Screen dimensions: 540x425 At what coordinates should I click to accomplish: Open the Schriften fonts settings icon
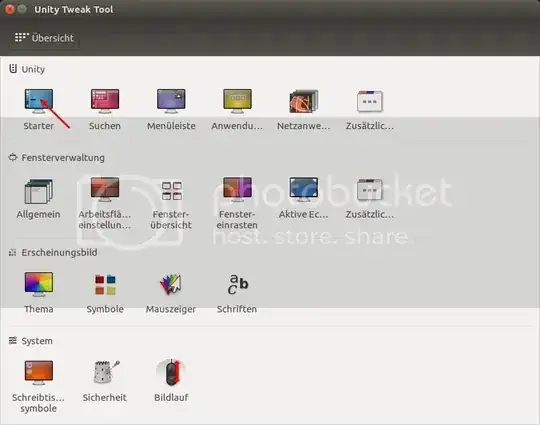point(238,284)
